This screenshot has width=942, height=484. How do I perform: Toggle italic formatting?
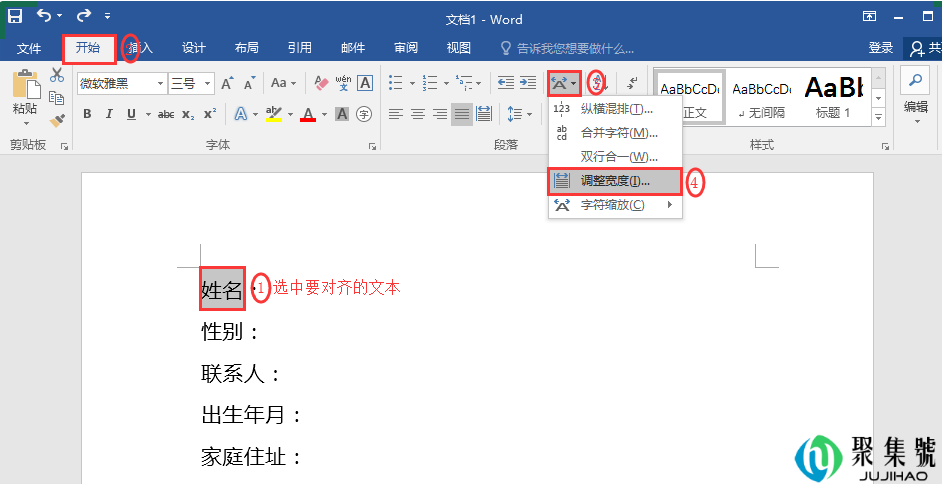tap(109, 114)
